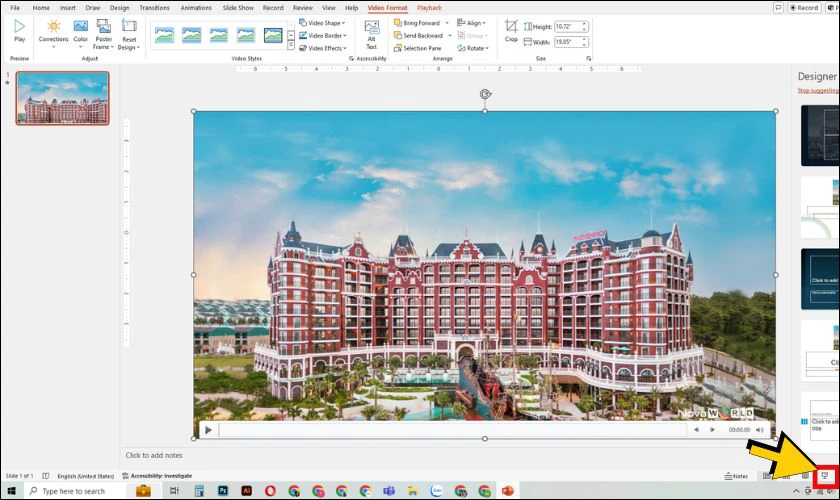Open the Poster Frame menu
Image resolution: width=840 pixels, height=500 pixels.
[103, 35]
